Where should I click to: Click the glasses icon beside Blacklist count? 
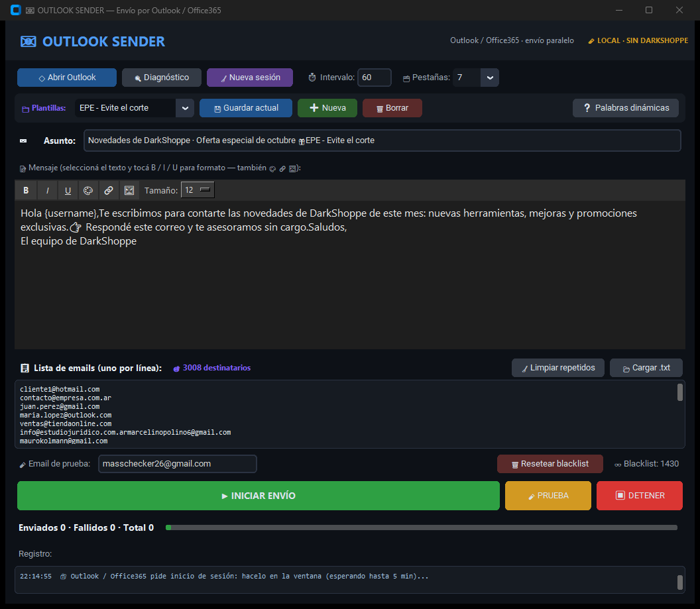click(x=618, y=465)
